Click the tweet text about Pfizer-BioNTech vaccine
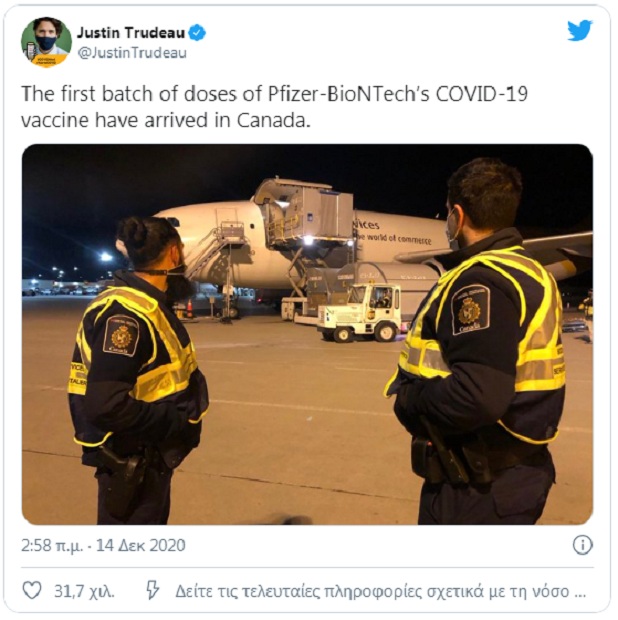 point(274,107)
